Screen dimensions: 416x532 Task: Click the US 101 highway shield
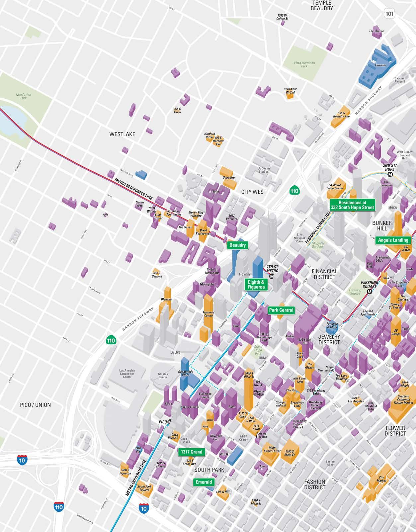[390, 13]
